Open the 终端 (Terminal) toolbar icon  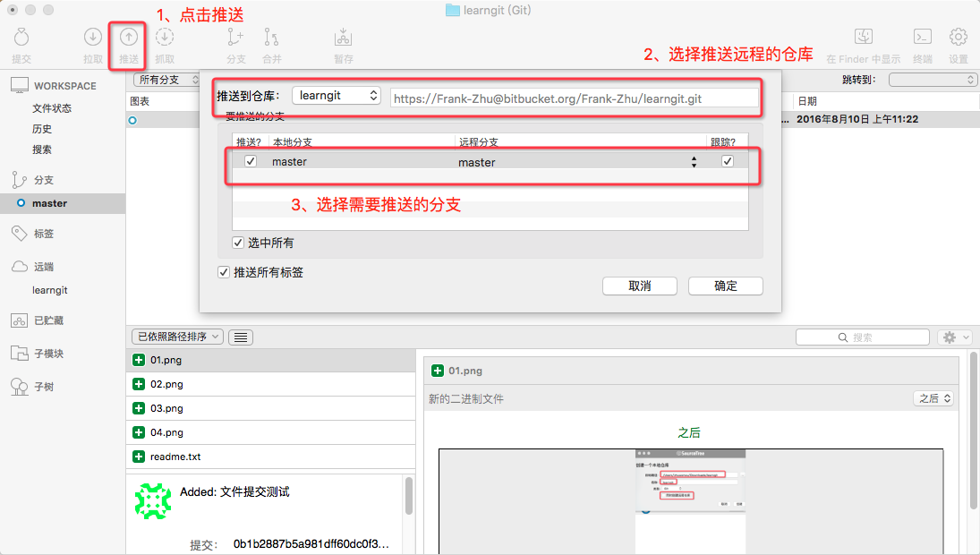coord(923,37)
